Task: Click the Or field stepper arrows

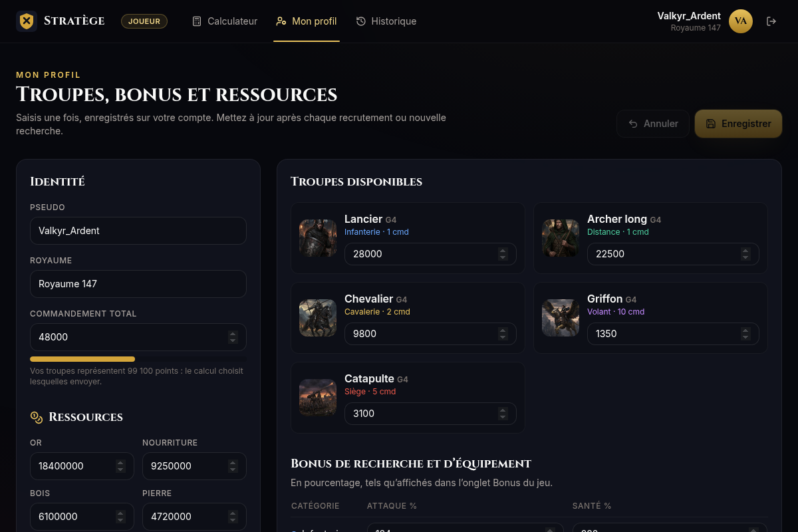Action: 120,466
